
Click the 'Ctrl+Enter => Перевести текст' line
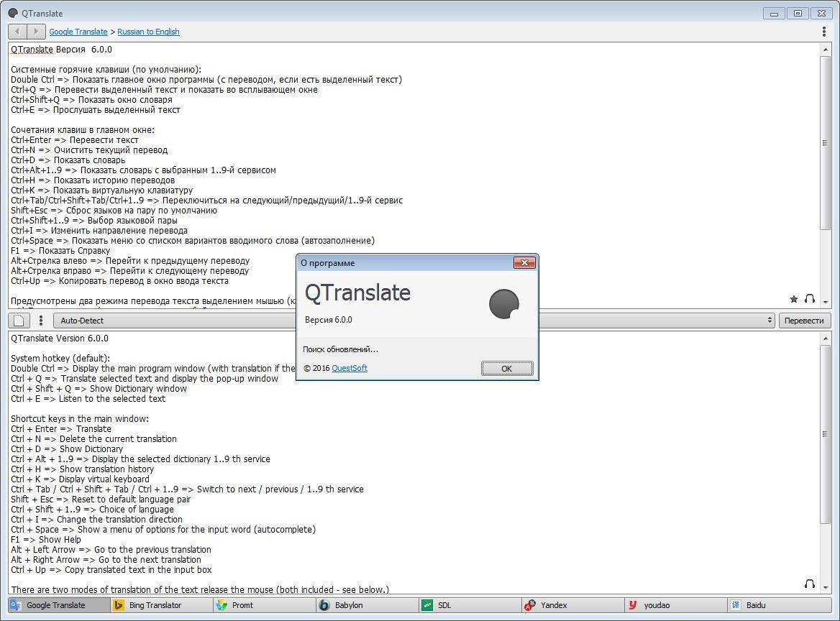click(75, 139)
